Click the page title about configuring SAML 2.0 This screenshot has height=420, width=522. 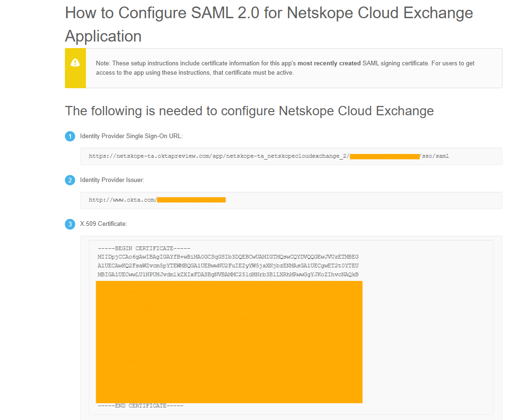(269, 24)
